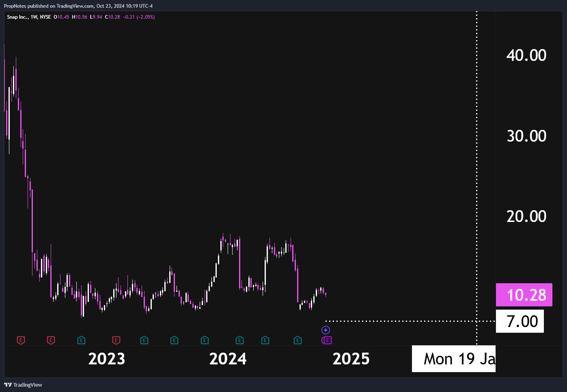Click the 2025 time axis label
Viewport: 567px width, 392px height.
pos(351,359)
